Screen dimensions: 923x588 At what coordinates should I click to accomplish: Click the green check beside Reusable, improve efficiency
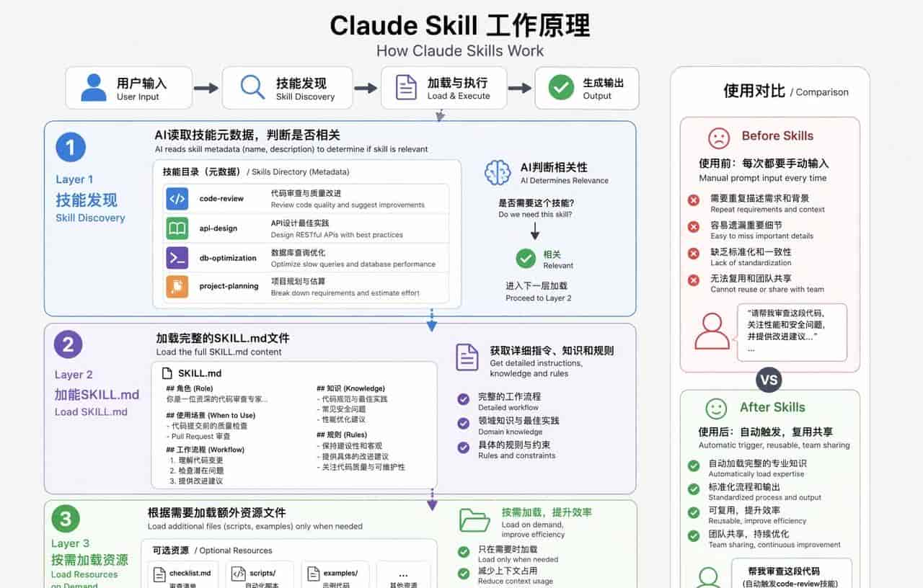pos(694,513)
